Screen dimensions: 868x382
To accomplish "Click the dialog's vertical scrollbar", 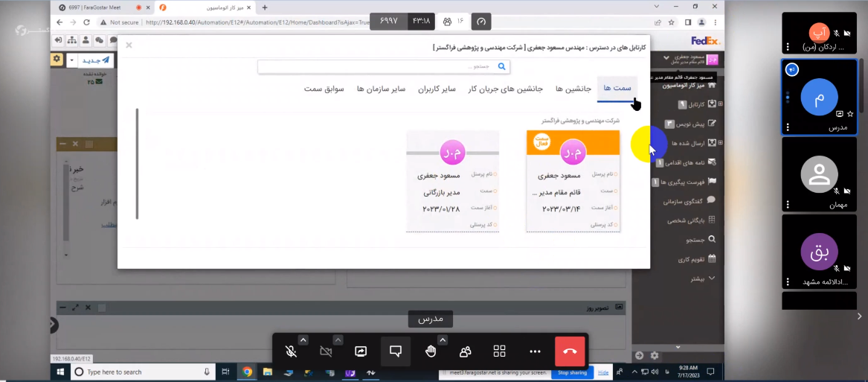I will [138, 164].
